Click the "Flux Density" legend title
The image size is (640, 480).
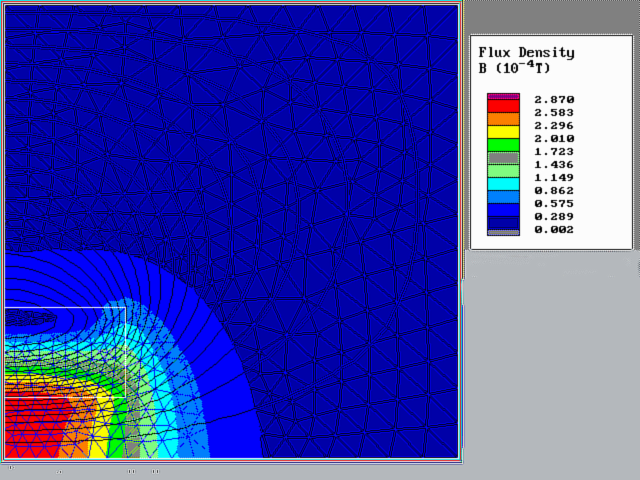526,52
